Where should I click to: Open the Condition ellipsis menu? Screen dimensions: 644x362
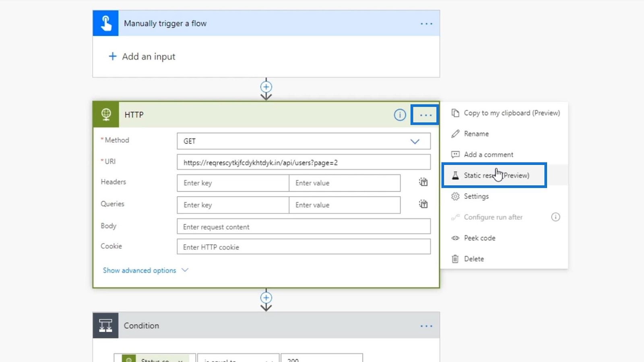(x=426, y=326)
